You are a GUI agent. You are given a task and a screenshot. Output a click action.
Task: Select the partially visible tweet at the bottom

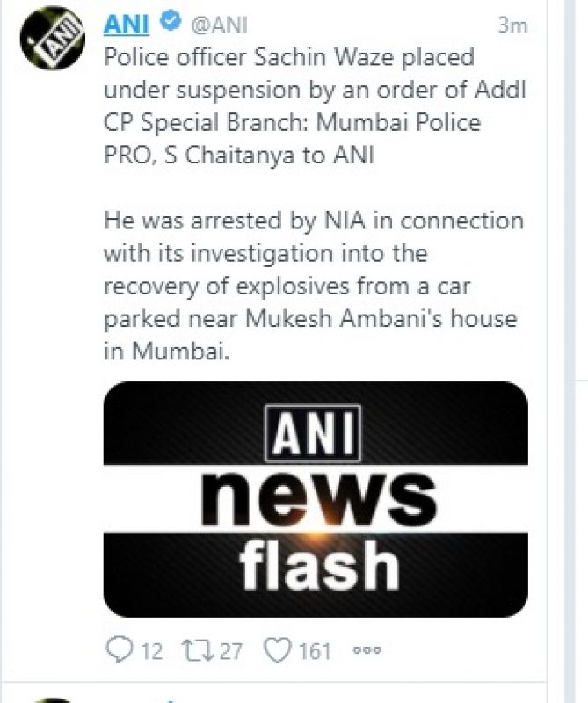[264, 697]
